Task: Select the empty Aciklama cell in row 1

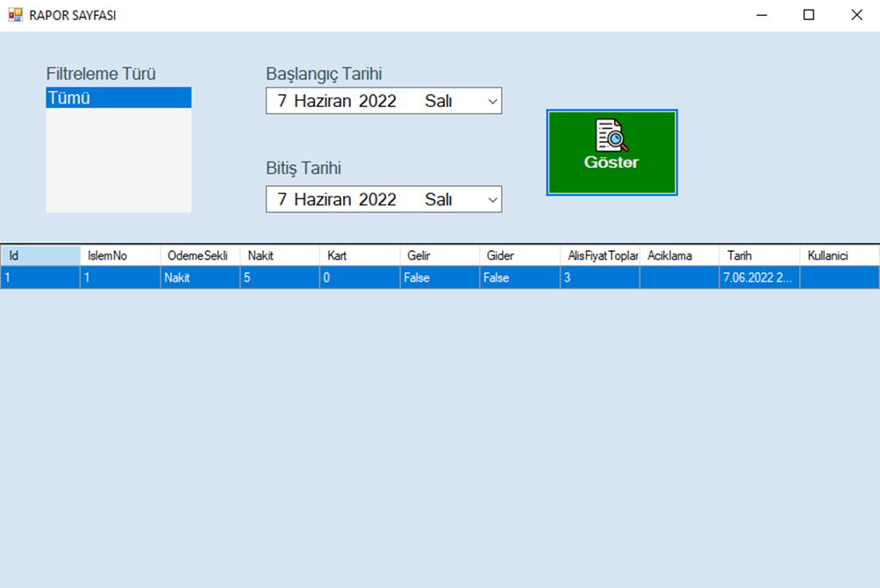Action: 680,277
